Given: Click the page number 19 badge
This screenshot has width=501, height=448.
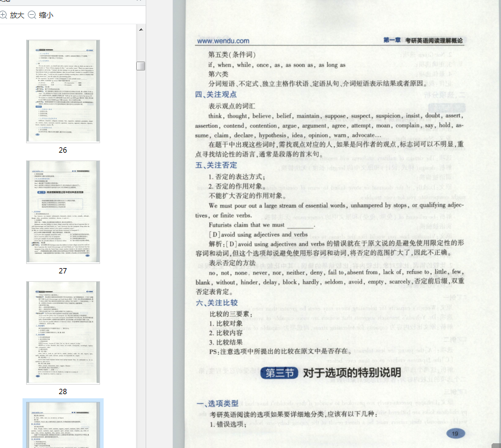Looking at the screenshot, I should click(455, 434).
